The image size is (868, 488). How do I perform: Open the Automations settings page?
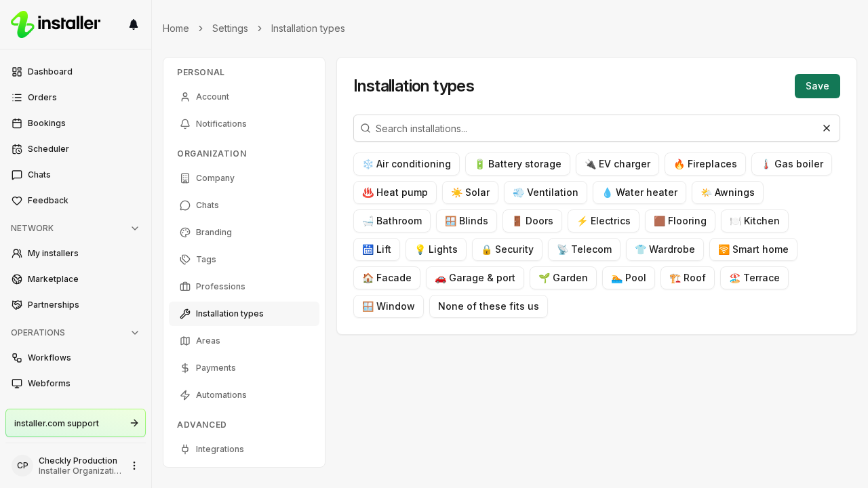pyautogui.click(x=244, y=395)
